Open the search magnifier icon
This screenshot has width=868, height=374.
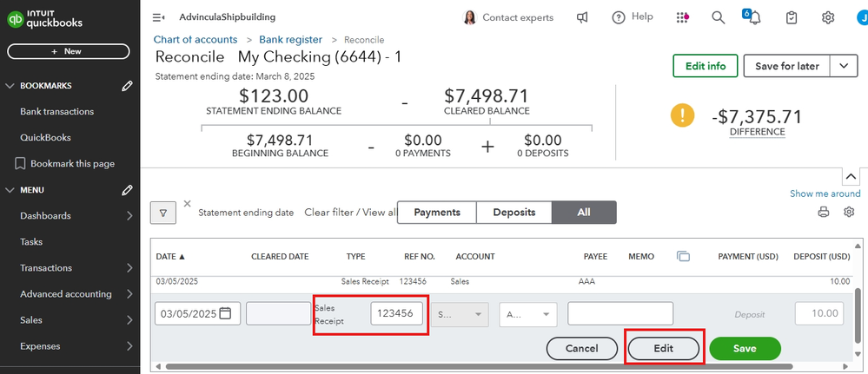point(718,17)
